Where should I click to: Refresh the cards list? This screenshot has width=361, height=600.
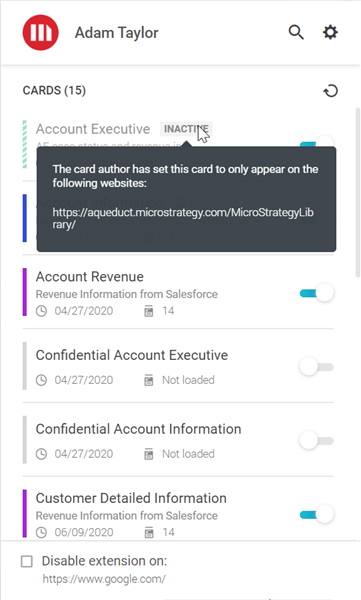(331, 91)
